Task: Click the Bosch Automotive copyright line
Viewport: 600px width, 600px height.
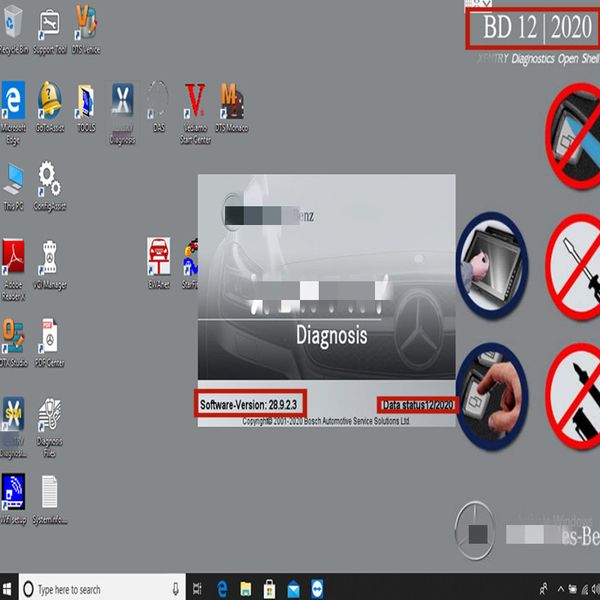Action: (x=326, y=421)
